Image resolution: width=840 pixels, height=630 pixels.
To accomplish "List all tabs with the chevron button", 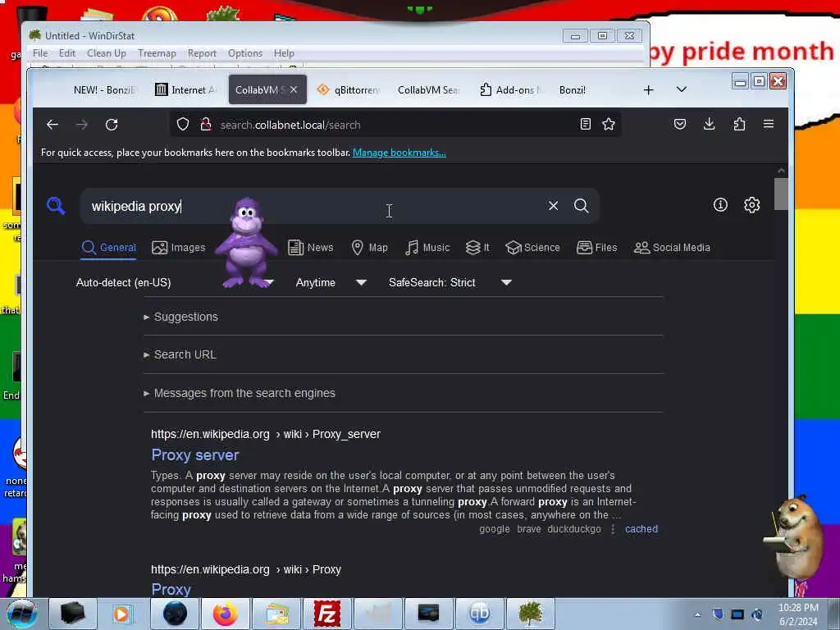I will click(x=682, y=89).
